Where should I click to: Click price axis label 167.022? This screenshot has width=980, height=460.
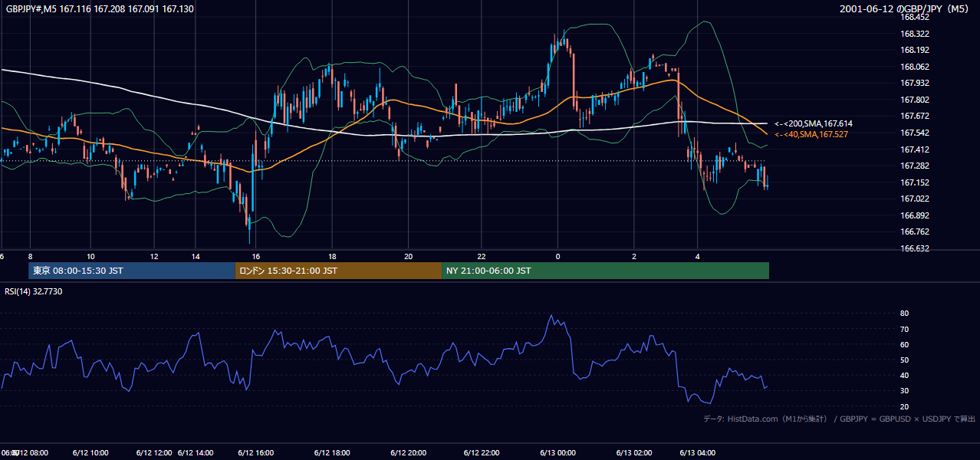tap(914, 199)
